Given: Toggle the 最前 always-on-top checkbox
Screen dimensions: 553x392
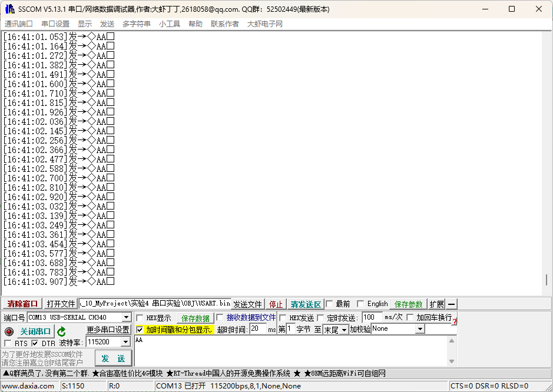Looking at the screenshot, I should point(329,304).
